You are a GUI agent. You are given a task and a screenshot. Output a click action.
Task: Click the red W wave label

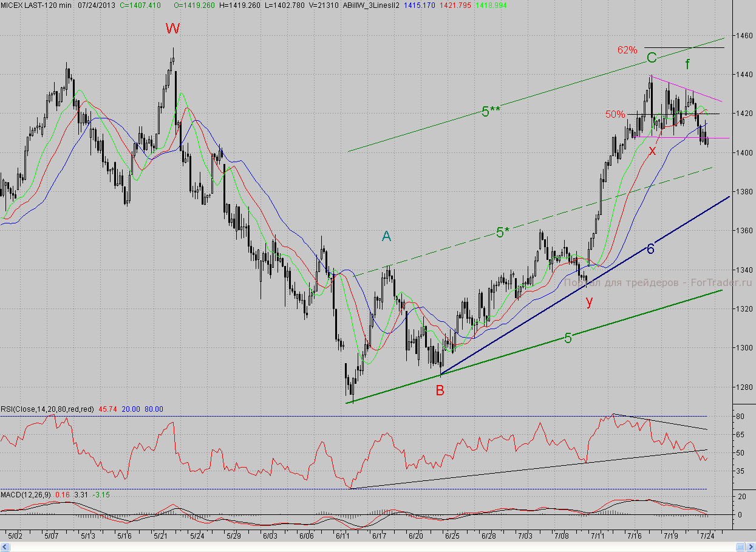173,29
